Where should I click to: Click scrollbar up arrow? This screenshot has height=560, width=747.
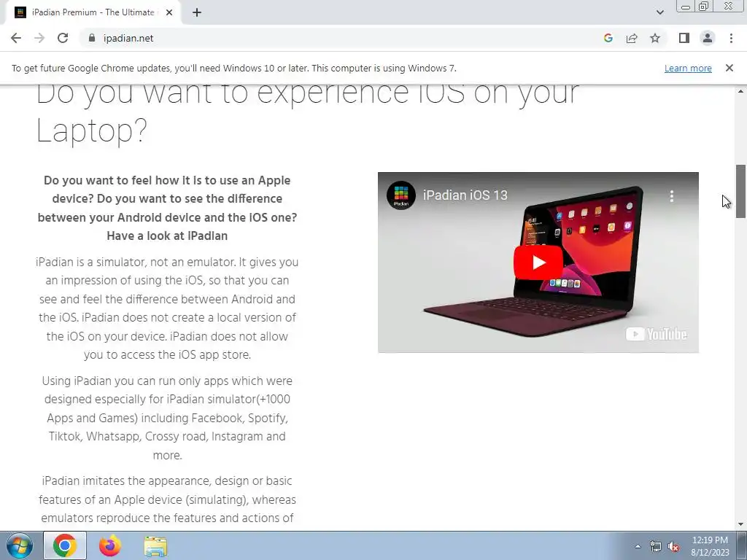click(x=740, y=91)
